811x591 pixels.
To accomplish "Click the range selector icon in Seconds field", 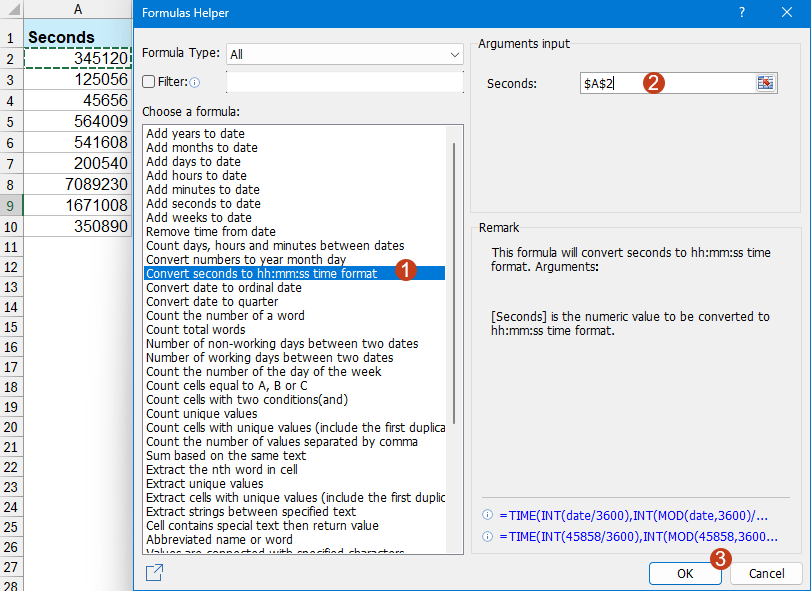I will tap(766, 83).
